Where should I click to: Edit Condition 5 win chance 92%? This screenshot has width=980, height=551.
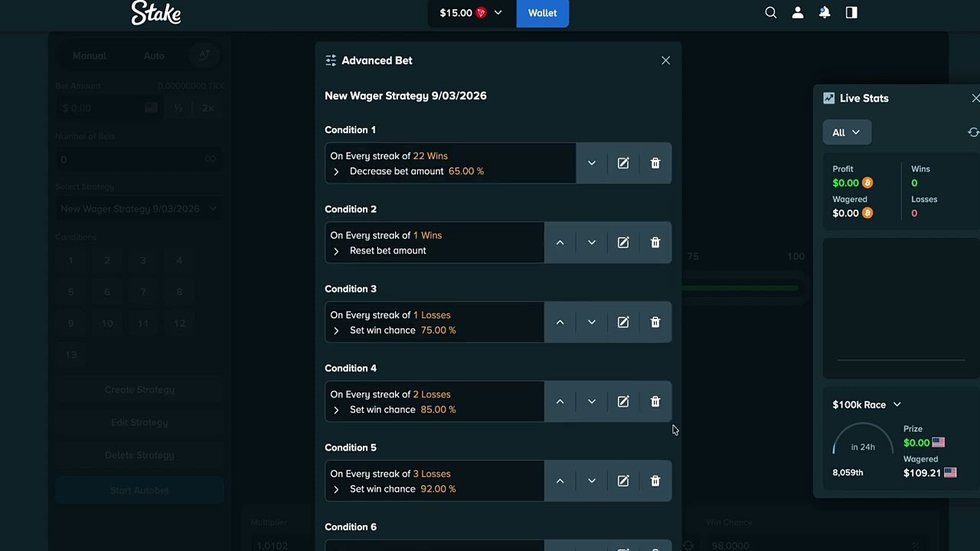(x=623, y=481)
